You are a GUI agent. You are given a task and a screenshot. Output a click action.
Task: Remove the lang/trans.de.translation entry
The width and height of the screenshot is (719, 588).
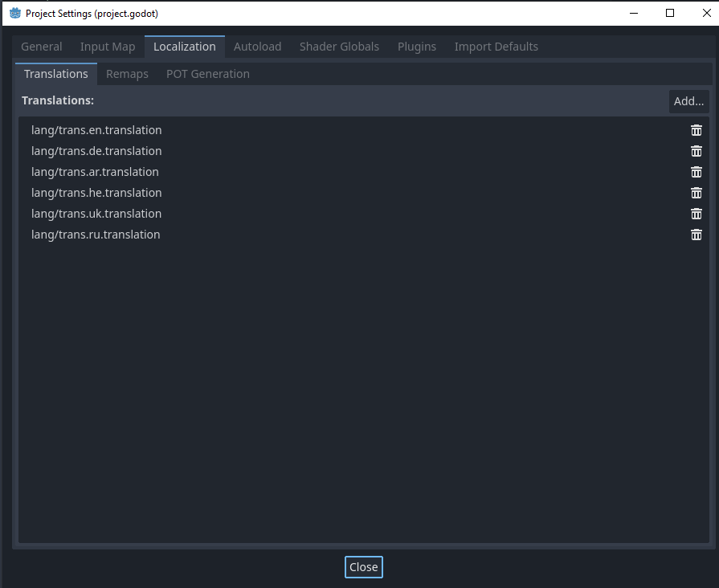pyautogui.click(x=696, y=151)
